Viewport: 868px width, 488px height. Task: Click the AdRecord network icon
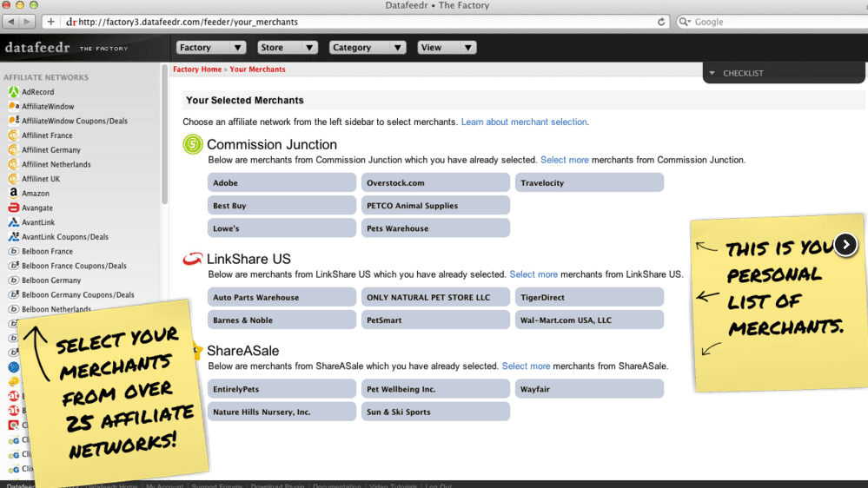[x=13, y=92]
